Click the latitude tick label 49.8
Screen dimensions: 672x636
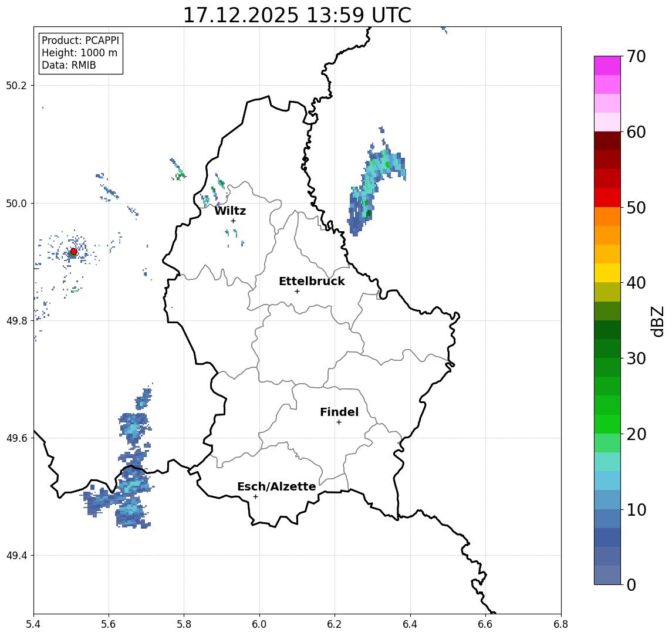[16, 320]
